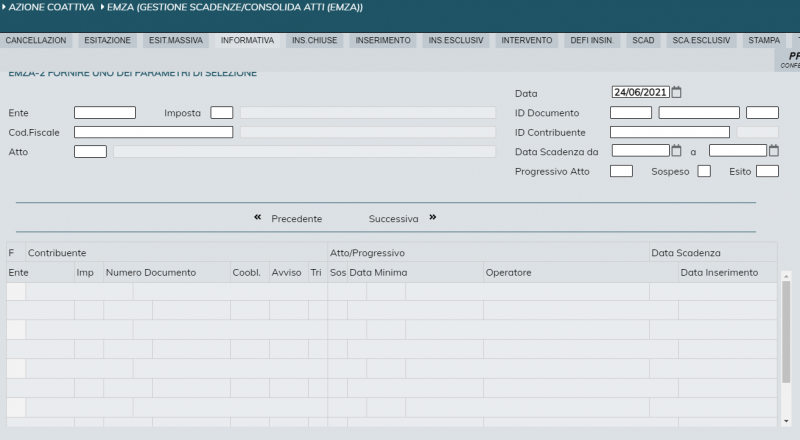Viewport: 800px width, 440px height.
Task: Click the Precedente double-arrow icon
Action: tap(258, 217)
